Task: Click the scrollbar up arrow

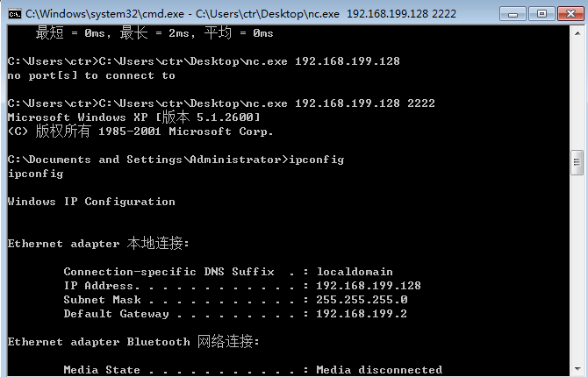Action: (x=577, y=33)
